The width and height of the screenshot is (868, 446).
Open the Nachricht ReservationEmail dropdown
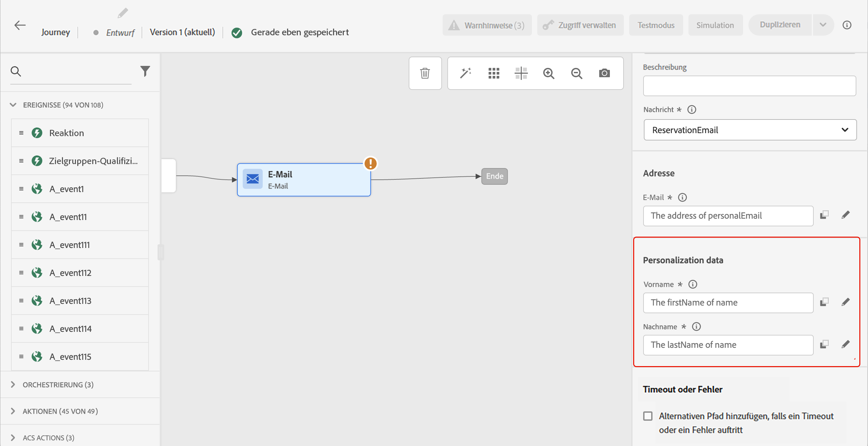[x=750, y=130]
